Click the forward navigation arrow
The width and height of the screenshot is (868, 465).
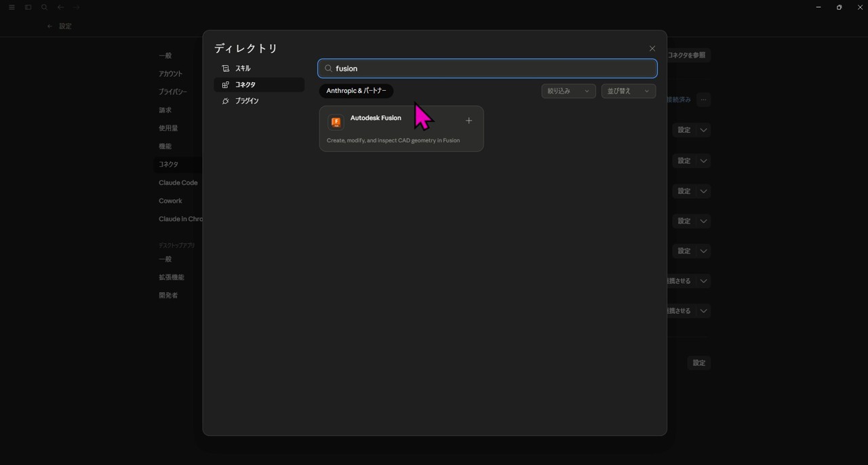(76, 7)
